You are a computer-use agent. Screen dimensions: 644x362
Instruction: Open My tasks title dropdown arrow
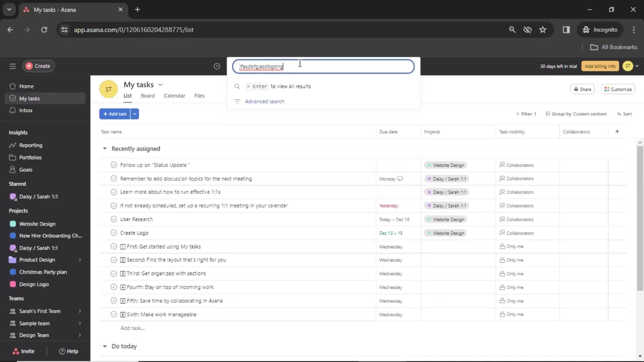point(160,85)
